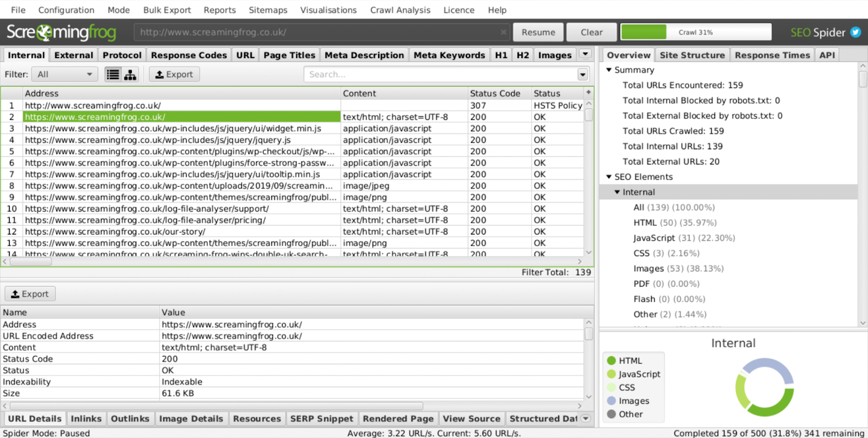868x438 pixels.
Task: Click the HTML legend color dot
Action: point(611,360)
